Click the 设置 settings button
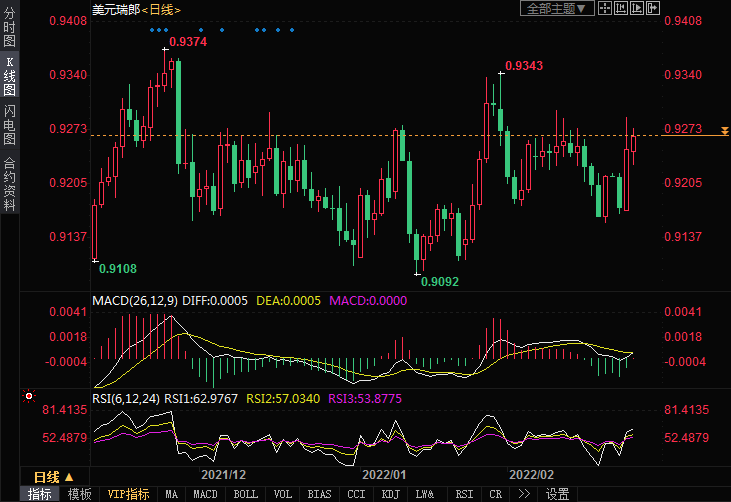The image size is (731, 502). (557, 494)
